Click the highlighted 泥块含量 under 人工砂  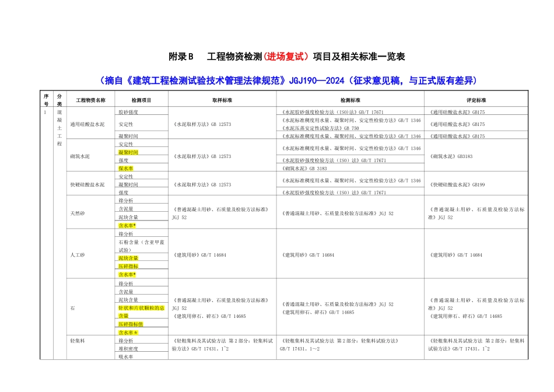coord(128,258)
